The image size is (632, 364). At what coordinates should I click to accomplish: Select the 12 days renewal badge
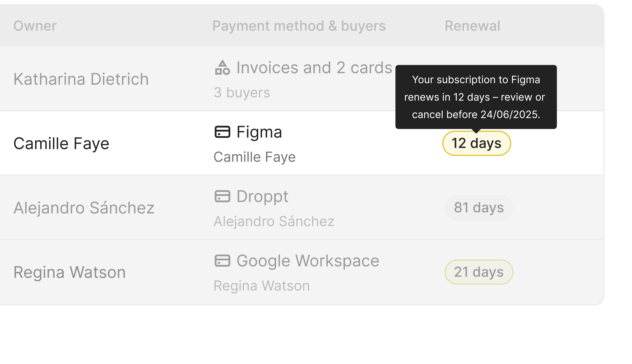point(476,143)
